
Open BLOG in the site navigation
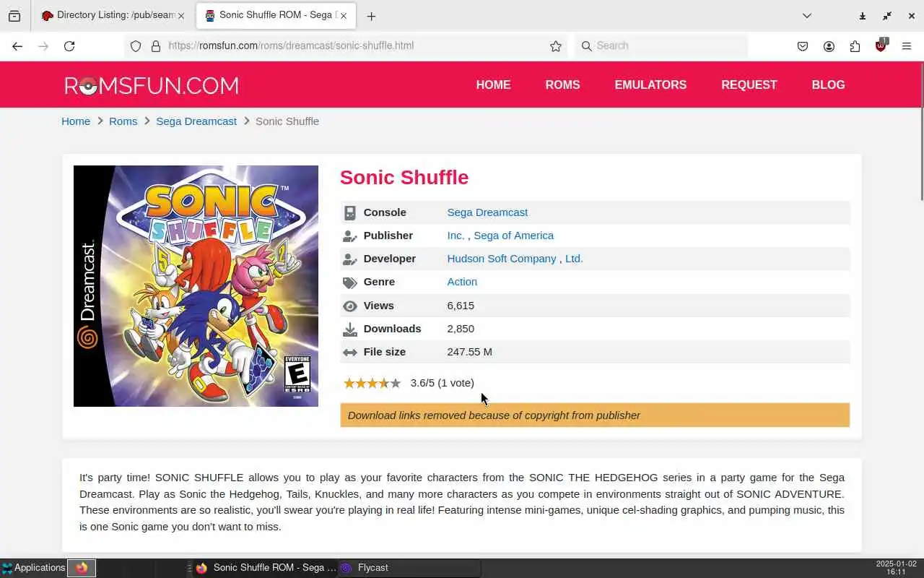828,85
